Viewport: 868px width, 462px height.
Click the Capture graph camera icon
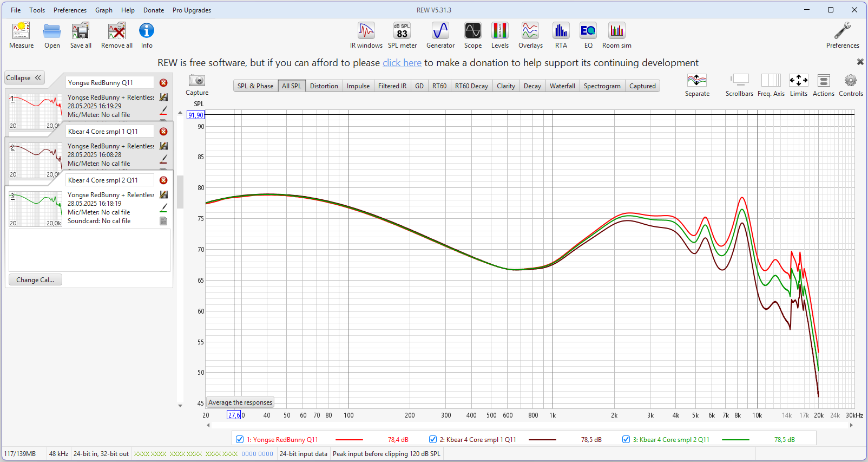coord(197,81)
